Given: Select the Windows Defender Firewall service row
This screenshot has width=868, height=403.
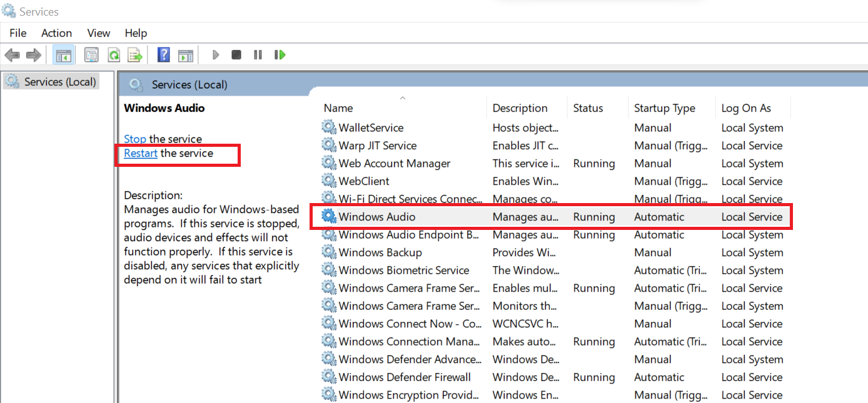Looking at the screenshot, I should click(x=404, y=377).
